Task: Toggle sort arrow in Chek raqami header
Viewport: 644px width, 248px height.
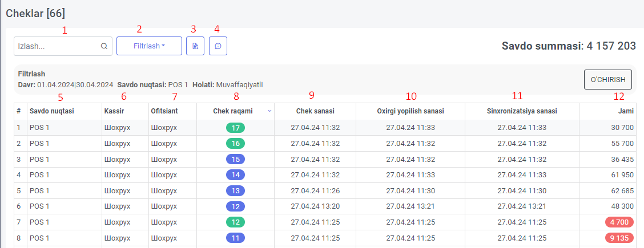Action: tap(269, 111)
